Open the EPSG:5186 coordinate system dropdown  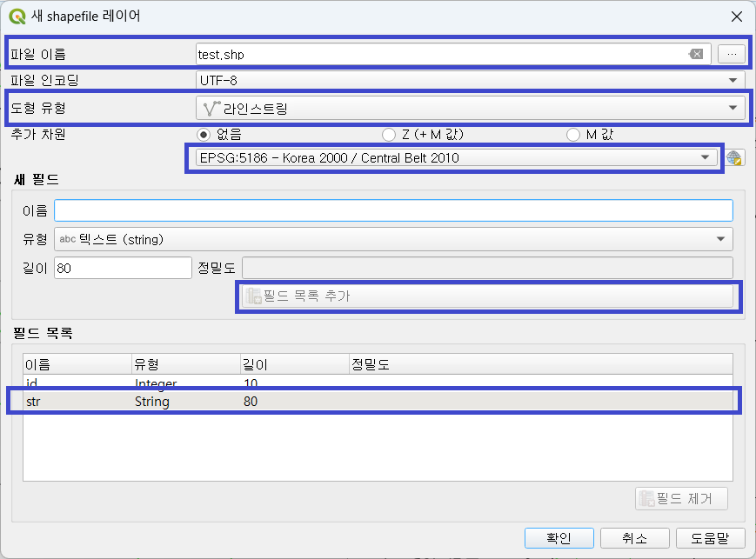coord(457,157)
